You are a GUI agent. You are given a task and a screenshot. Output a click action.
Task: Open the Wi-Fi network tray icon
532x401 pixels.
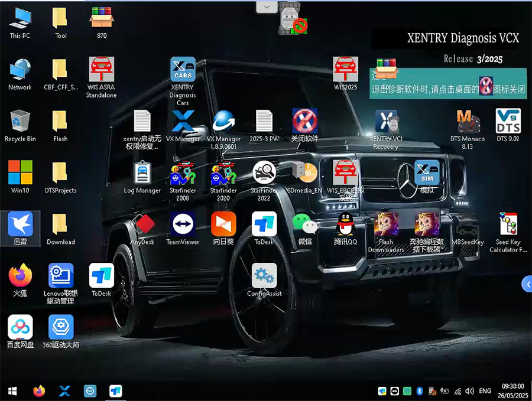(x=458, y=392)
